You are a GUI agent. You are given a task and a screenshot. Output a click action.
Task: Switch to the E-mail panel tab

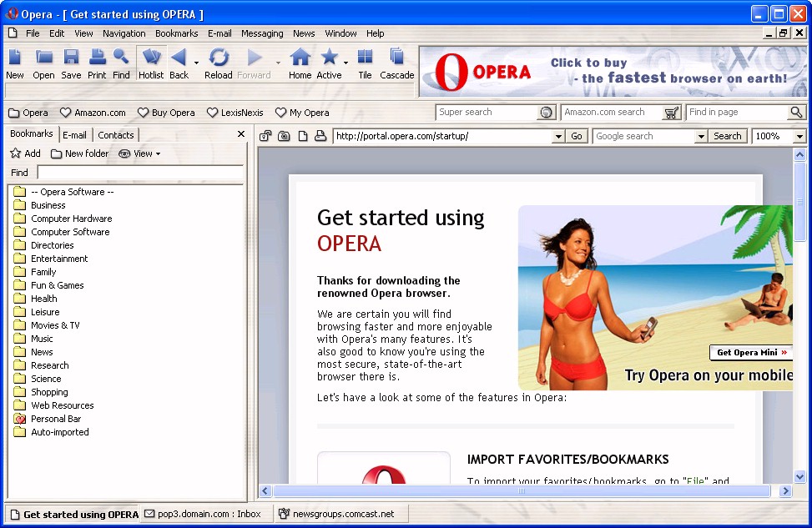click(x=74, y=135)
